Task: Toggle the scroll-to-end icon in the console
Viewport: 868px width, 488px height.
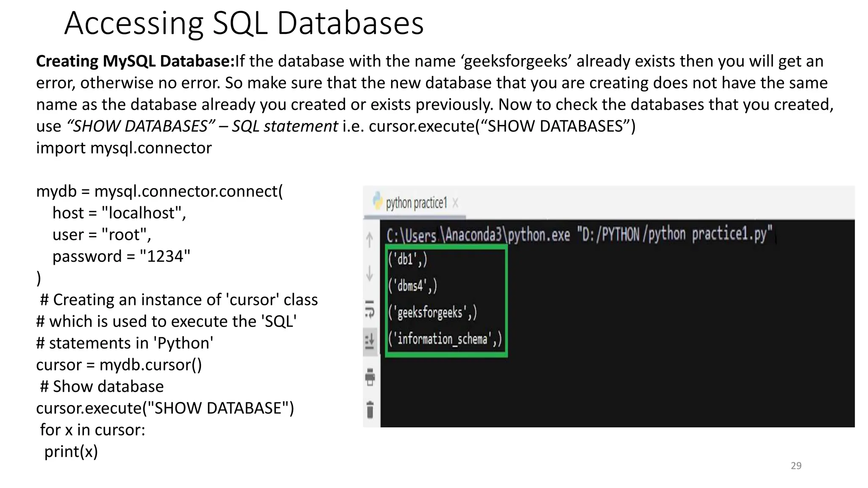Action: pyautogui.click(x=370, y=340)
